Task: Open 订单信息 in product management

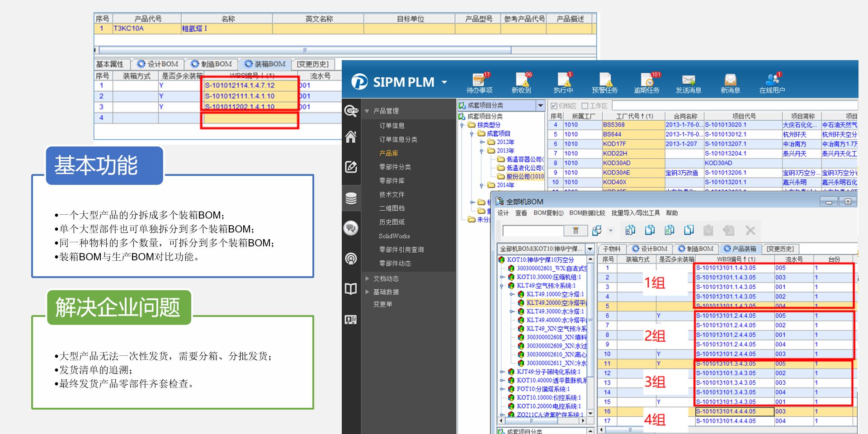Action: (x=392, y=126)
